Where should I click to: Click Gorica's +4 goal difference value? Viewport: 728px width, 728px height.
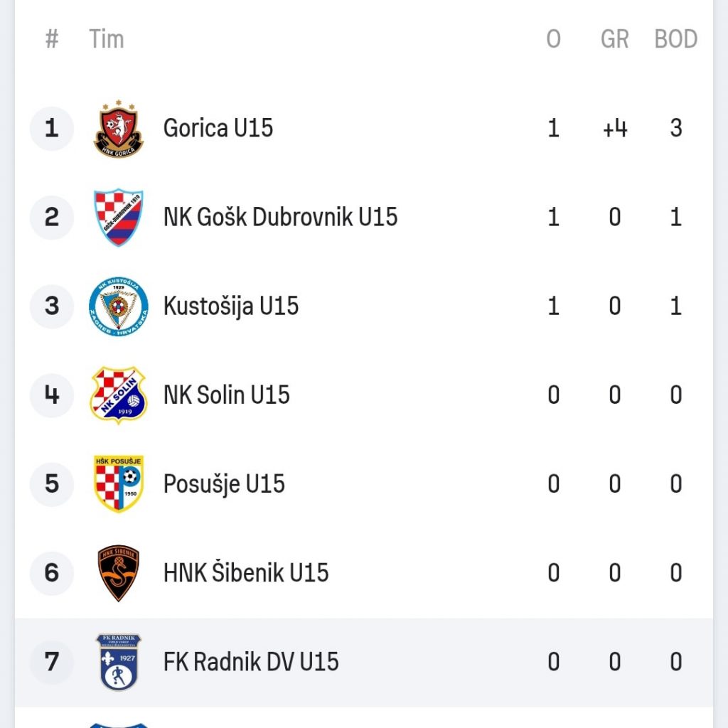(x=614, y=129)
